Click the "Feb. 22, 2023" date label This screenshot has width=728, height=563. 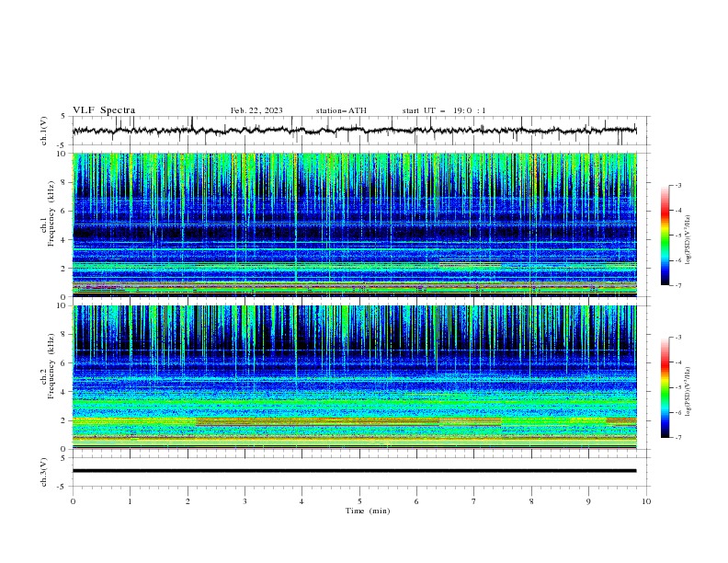pyautogui.click(x=256, y=110)
